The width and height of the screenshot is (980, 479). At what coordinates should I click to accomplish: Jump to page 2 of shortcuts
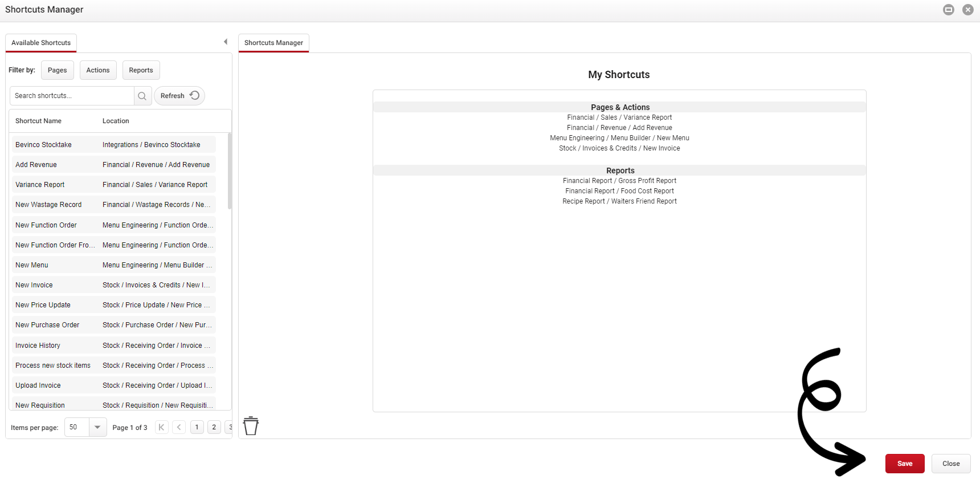pyautogui.click(x=214, y=427)
